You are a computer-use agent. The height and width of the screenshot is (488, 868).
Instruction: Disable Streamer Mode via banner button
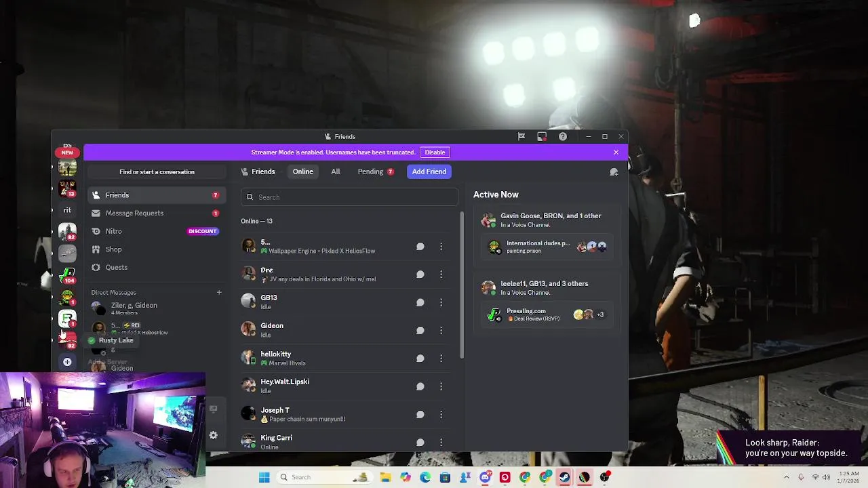pyautogui.click(x=435, y=152)
